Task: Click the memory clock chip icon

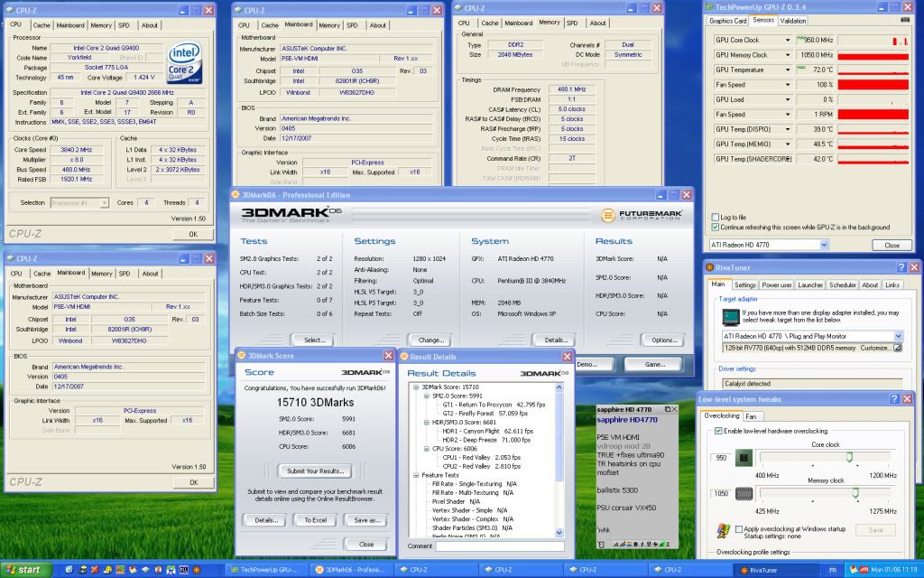Action: coord(744,495)
